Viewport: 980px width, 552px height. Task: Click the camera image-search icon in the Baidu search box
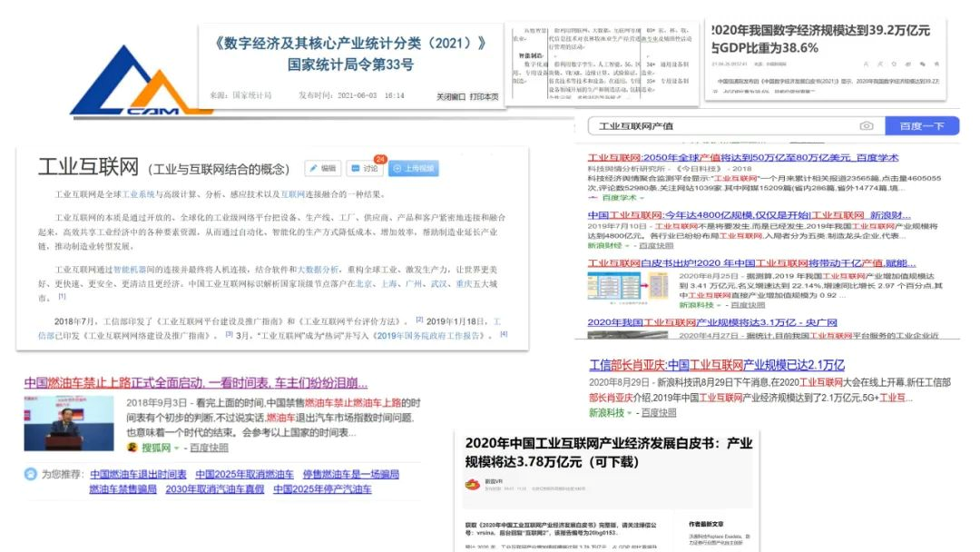867,125
